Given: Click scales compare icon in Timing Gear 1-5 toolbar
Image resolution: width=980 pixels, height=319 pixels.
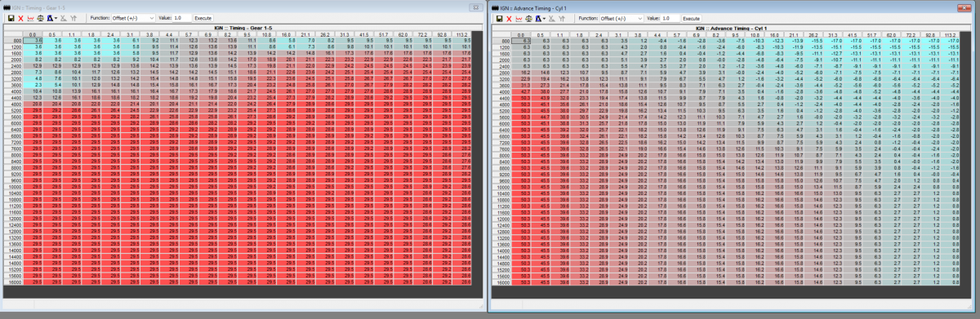Looking at the screenshot, I should coord(40,18).
